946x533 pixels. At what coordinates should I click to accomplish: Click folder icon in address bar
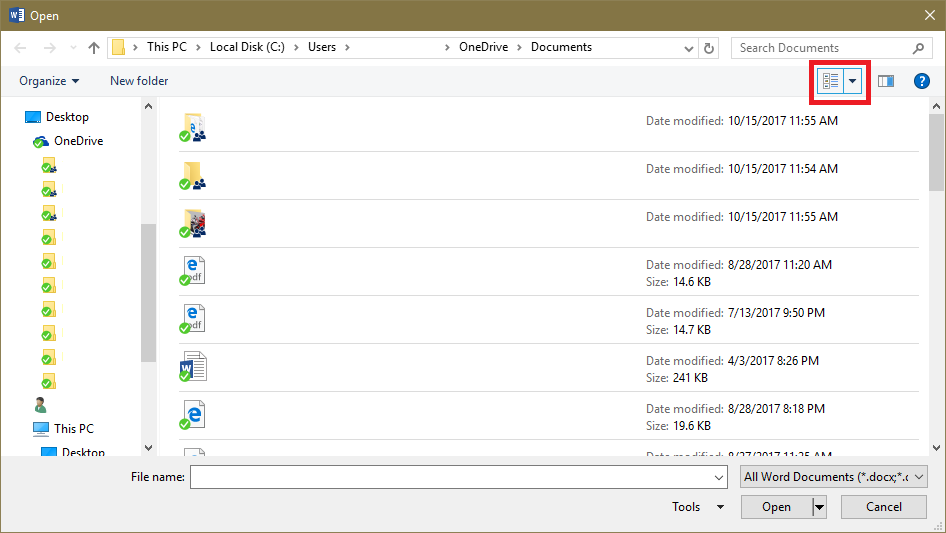[118, 47]
